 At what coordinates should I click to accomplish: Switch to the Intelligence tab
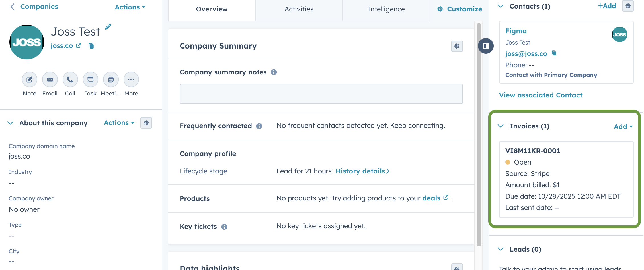386,9
